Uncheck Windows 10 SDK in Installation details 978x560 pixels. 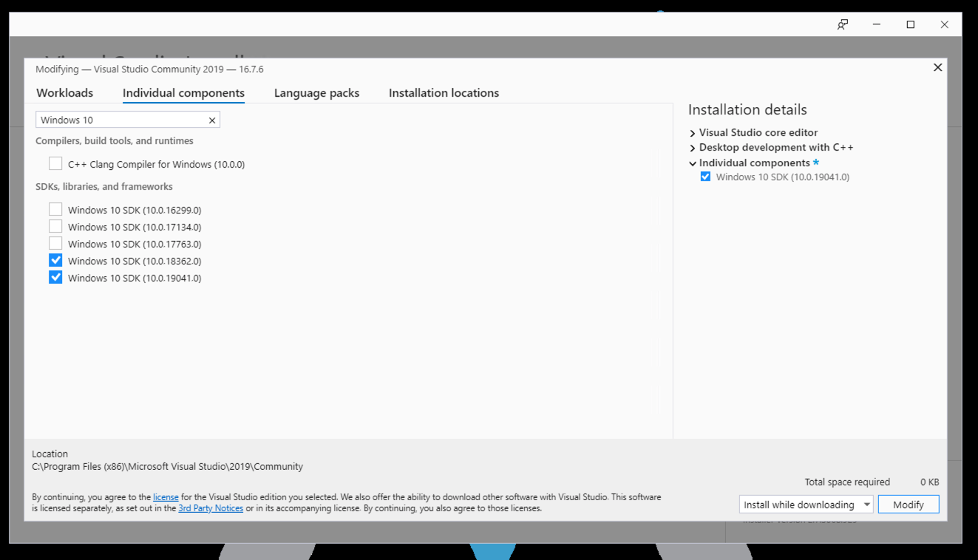[705, 177]
